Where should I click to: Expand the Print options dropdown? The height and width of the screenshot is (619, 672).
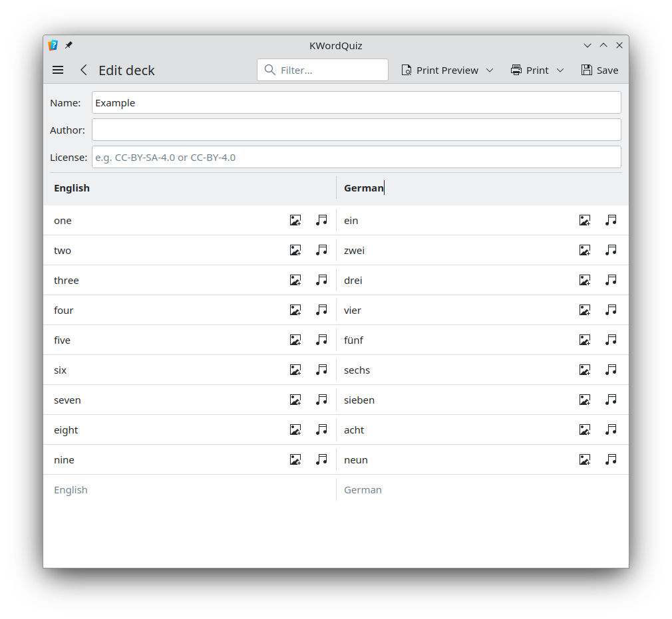(x=560, y=70)
